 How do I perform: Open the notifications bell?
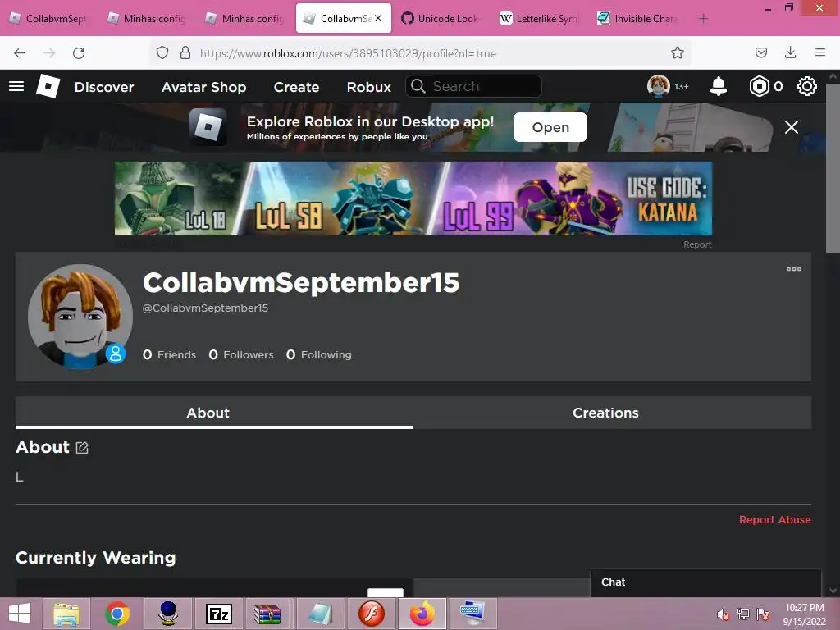pos(719,86)
